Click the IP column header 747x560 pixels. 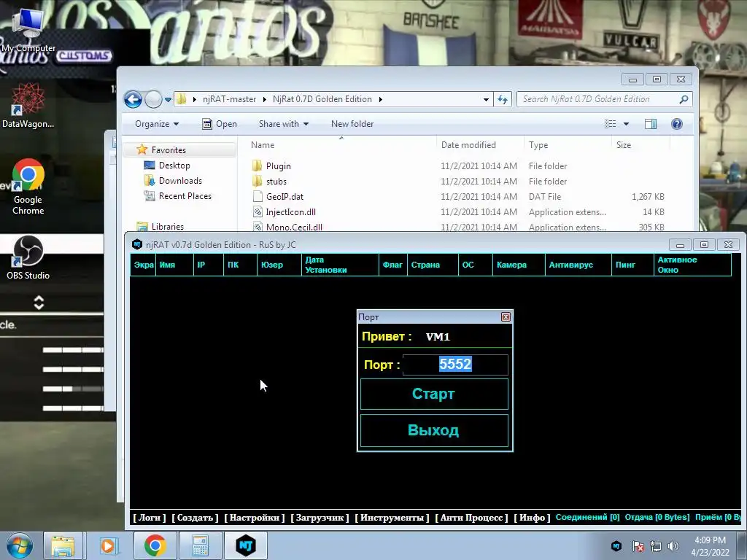click(x=208, y=265)
